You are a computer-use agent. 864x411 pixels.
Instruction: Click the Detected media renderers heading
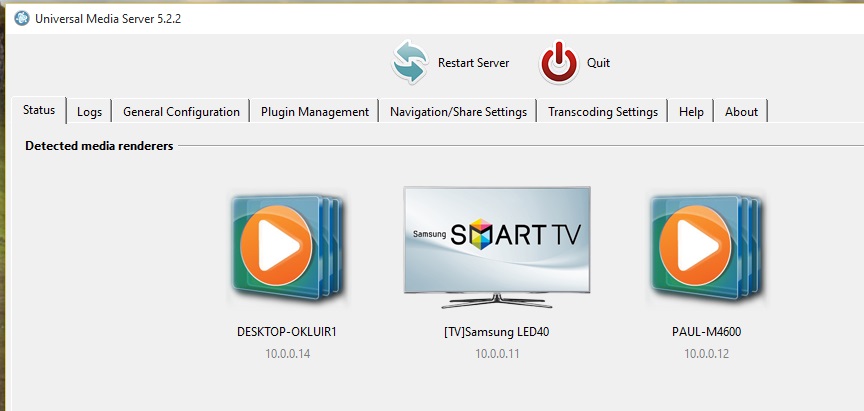[x=99, y=146]
